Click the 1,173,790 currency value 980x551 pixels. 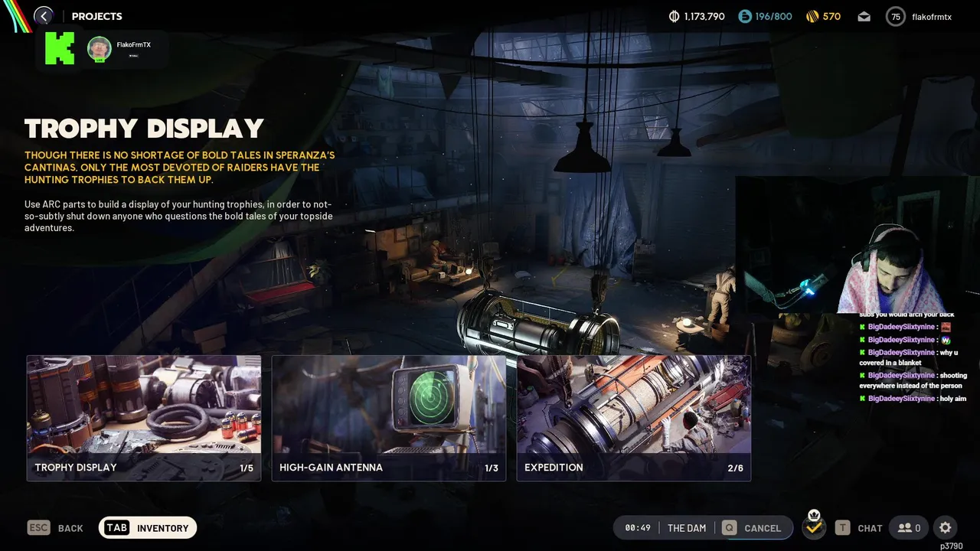[x=704, y=16]
